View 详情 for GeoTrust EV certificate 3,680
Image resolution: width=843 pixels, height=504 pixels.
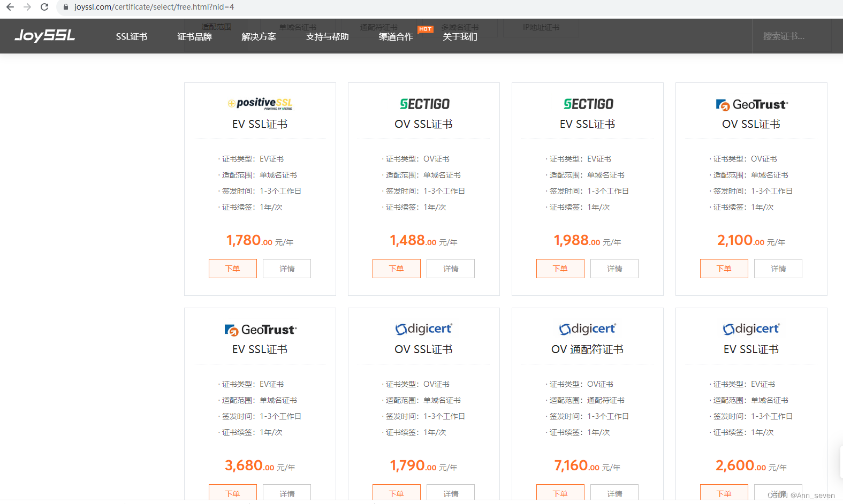click(287, 493)
